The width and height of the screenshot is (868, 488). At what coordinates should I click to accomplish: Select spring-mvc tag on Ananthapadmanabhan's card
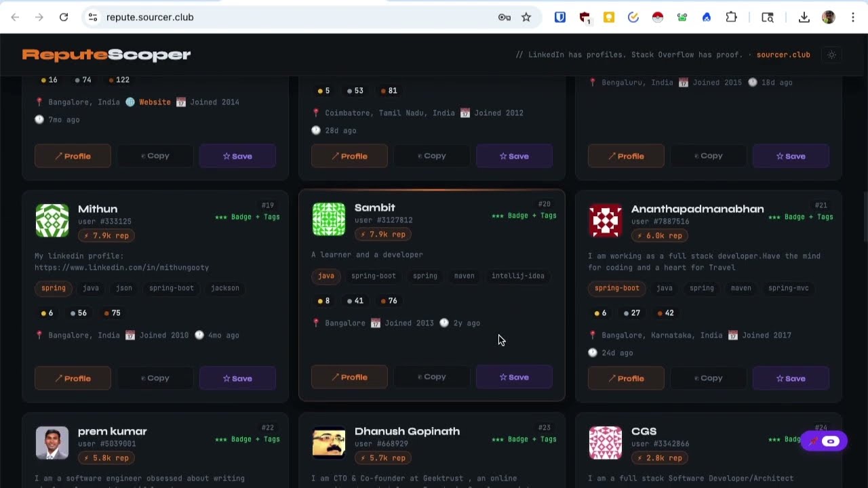tap(788, 288)
